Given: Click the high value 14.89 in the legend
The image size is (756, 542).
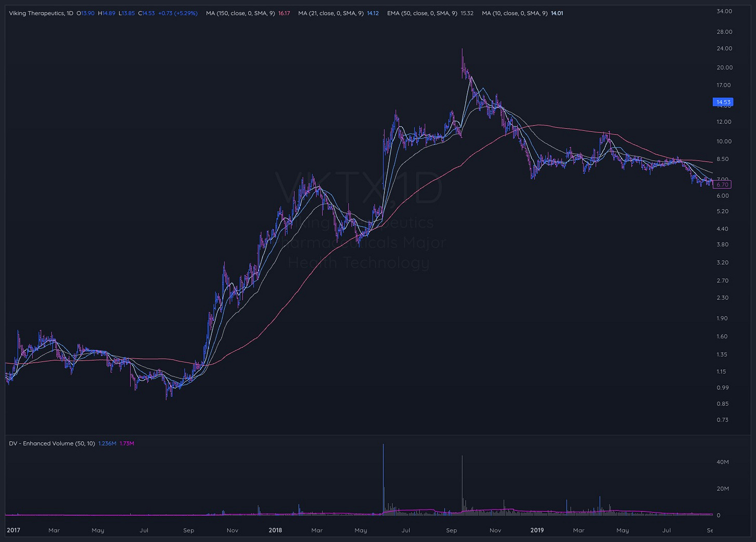Looking at the screenshot, I should 110,13.
